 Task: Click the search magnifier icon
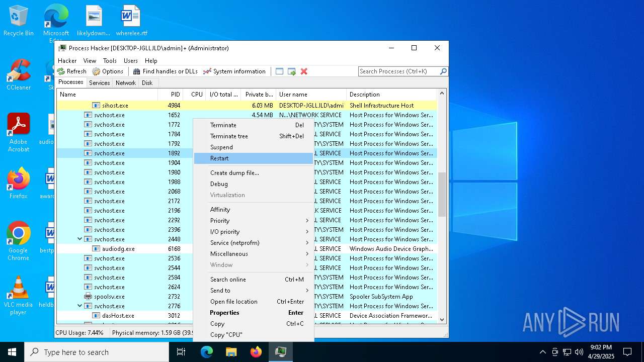(443, 71)
